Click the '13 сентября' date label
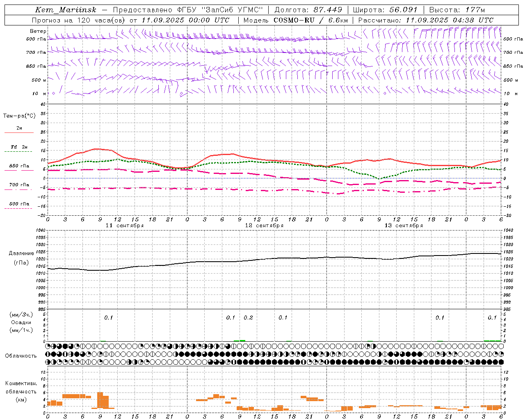 coord(404,226)
